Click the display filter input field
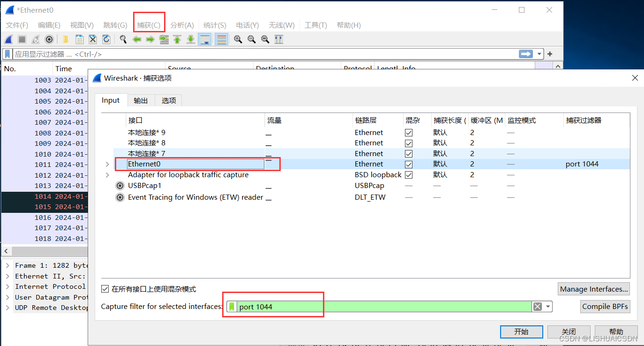Image resolution: width=644 pixels, height=346 pixels. [265, 54]
